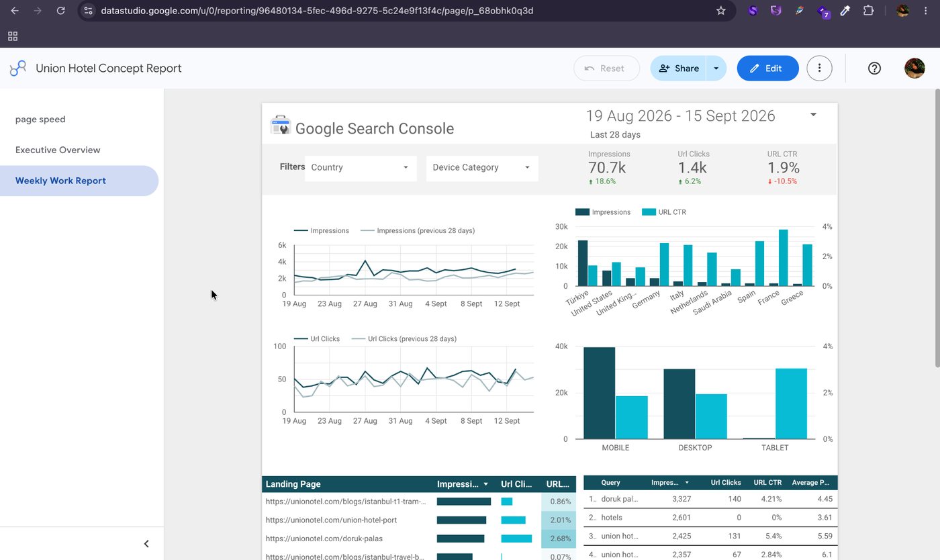Screen dimensions: 940x560
Task: Click the Looker Studio logo icon
Action: tap(18, 68)
